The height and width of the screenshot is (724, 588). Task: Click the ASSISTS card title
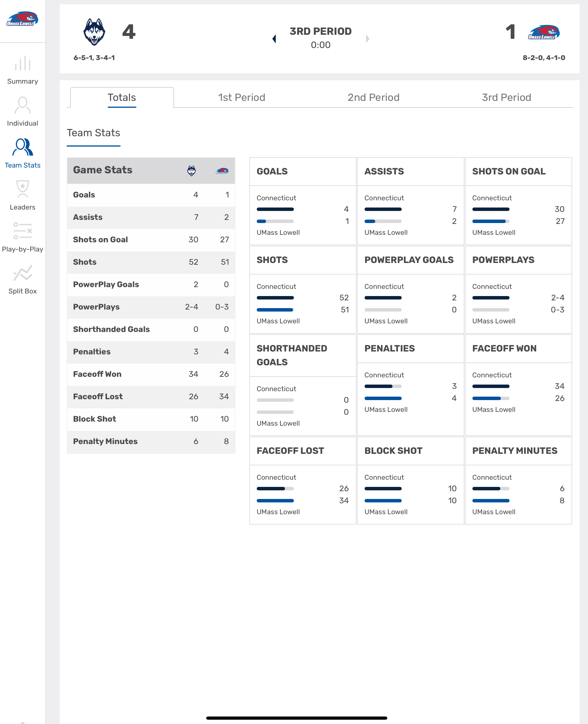pos(384,171)
